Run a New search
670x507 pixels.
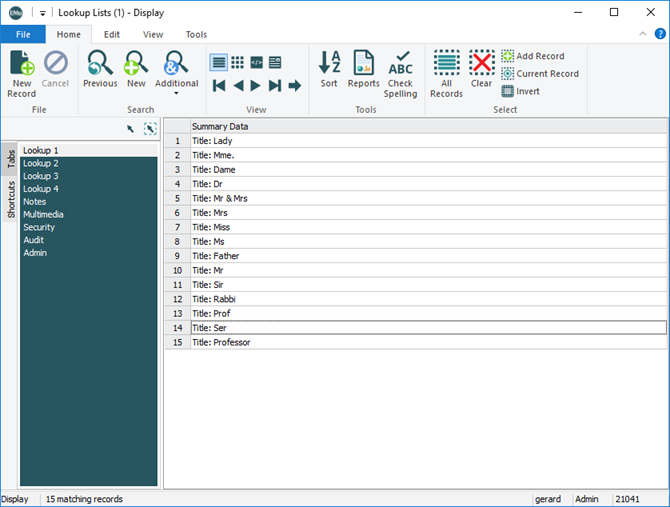[x=135, y=66]
